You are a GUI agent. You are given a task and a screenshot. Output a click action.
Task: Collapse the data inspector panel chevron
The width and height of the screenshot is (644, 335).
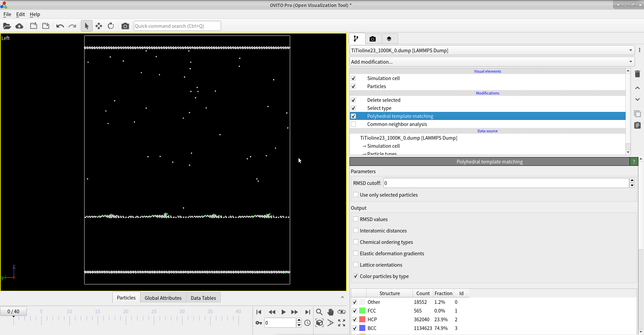[342, 297]
